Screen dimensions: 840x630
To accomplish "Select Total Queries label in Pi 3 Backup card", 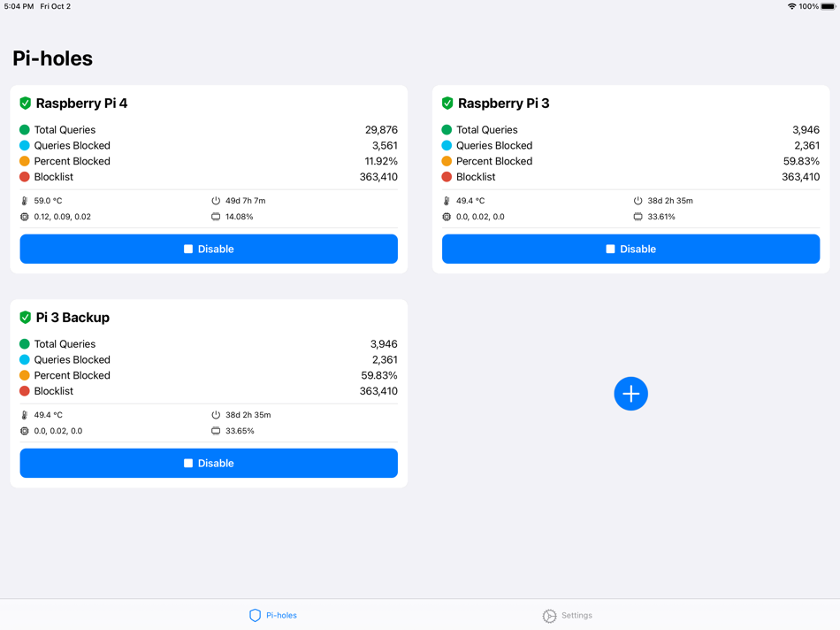I will [x=65, y=343].
